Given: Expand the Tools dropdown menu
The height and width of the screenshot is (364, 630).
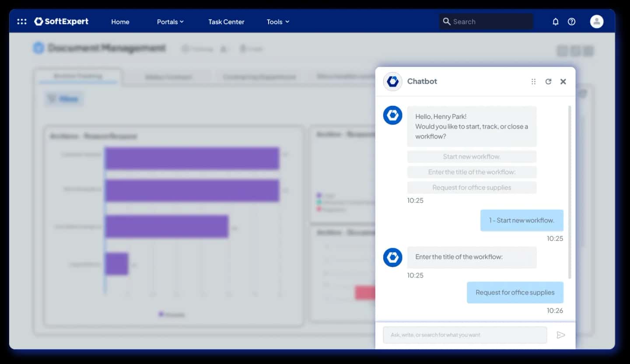Looking at the screenshot, I should pos(278,21).
